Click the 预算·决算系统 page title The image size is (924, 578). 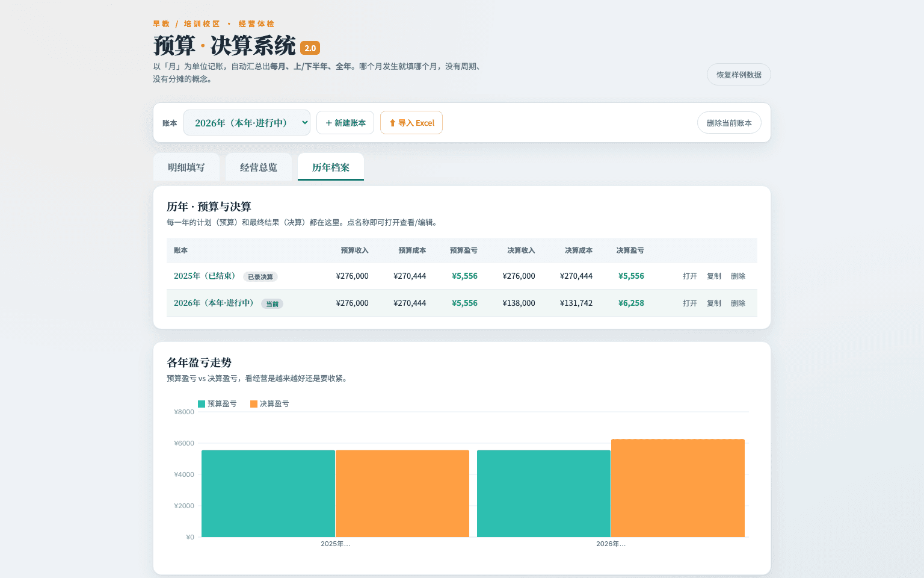pyautogui.click(x=224, y=46)
